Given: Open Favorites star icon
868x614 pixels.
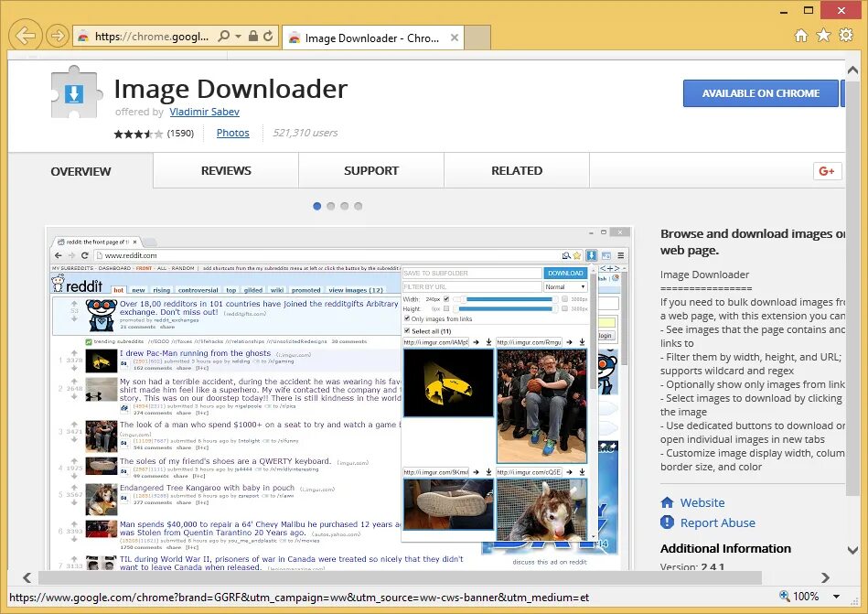Looking at the screenshot, I should pos(823,36).
